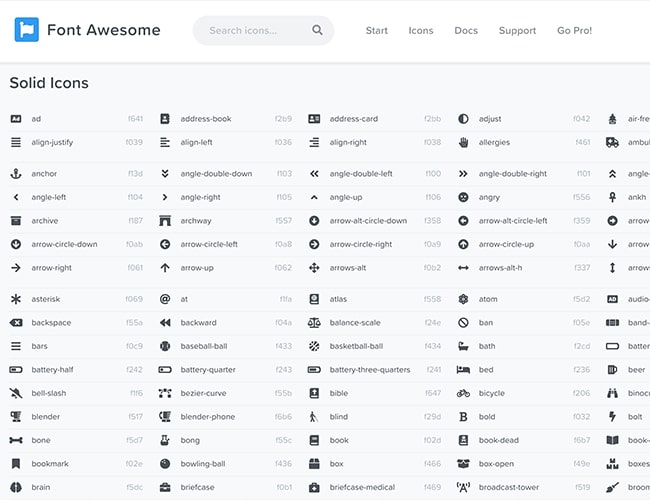Select the archive box icon

16,221
